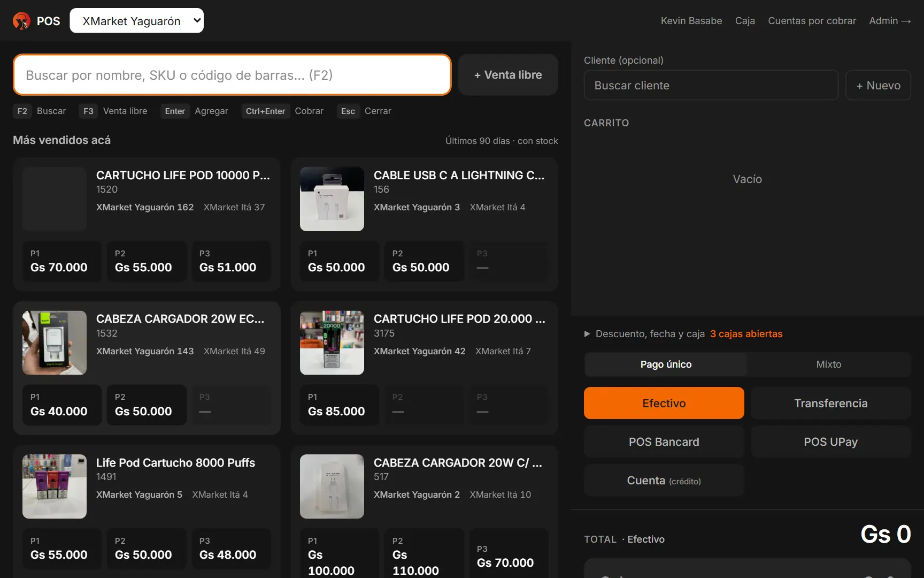924x578 pixels.
Task: Open the Cabeza Cargador 20W EC thumbnail
Action: click(55, 343)
